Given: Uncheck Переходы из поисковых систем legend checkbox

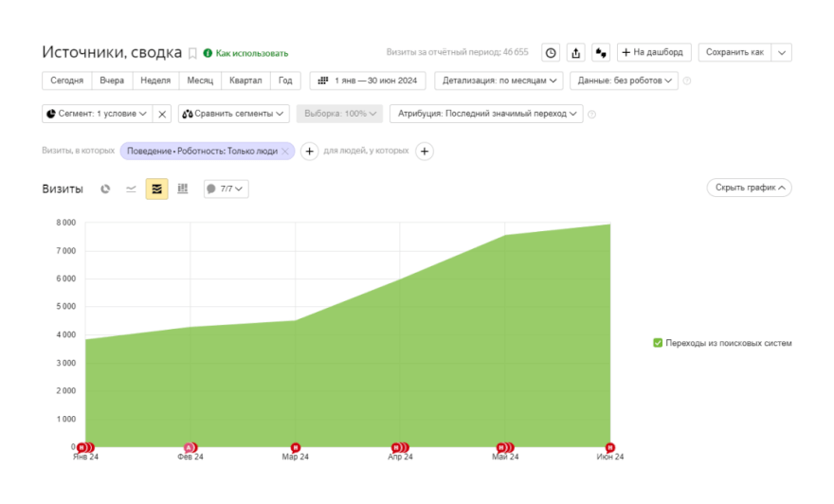Looking at the screenshot, I should [x=658, y=343].
